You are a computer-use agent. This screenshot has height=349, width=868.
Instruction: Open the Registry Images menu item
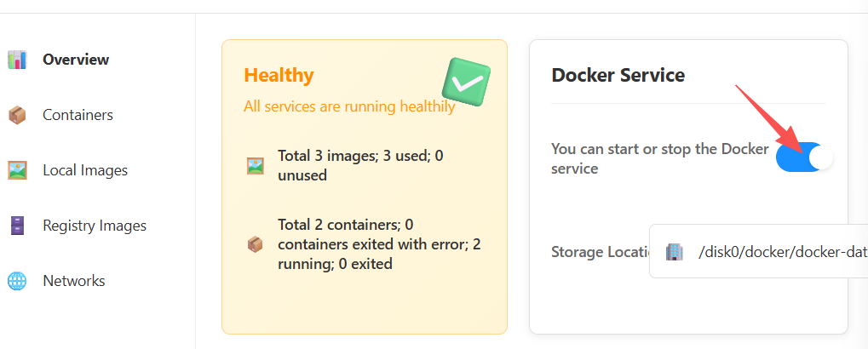95,226
